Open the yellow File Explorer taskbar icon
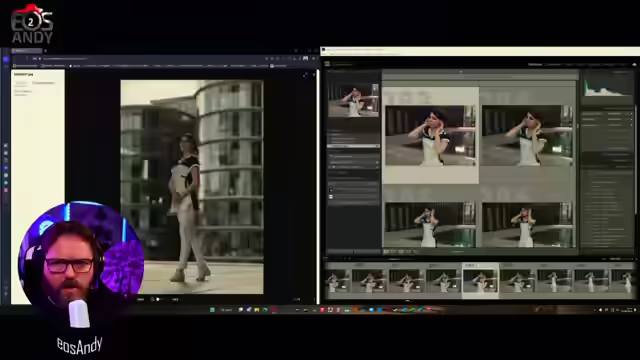The width and height of the screenshot is (640, 360). (256, 310)
